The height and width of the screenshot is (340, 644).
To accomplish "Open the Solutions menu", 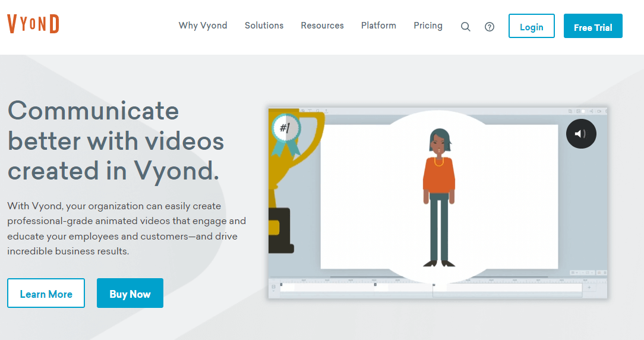I will (264, 26).
